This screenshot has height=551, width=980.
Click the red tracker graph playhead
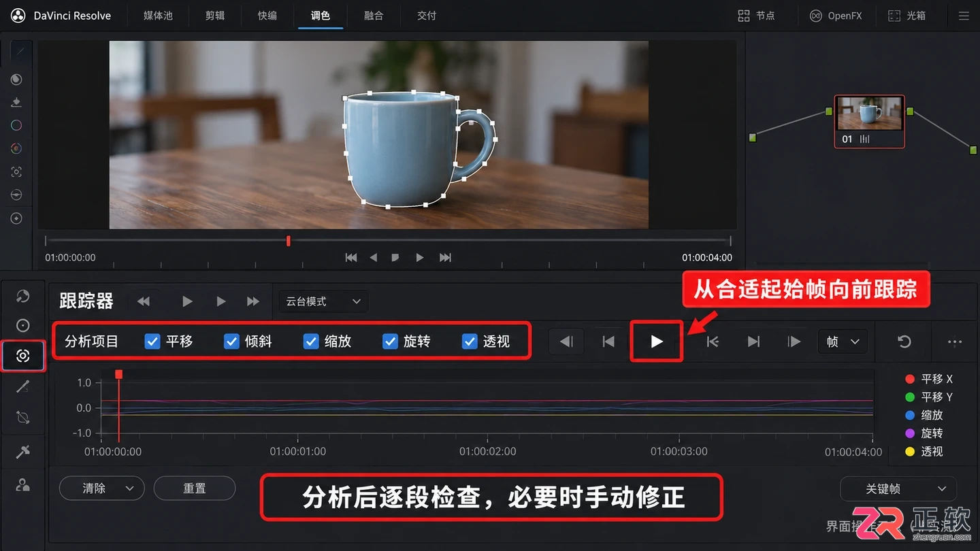pyautogui.click(x=118, y=374)
